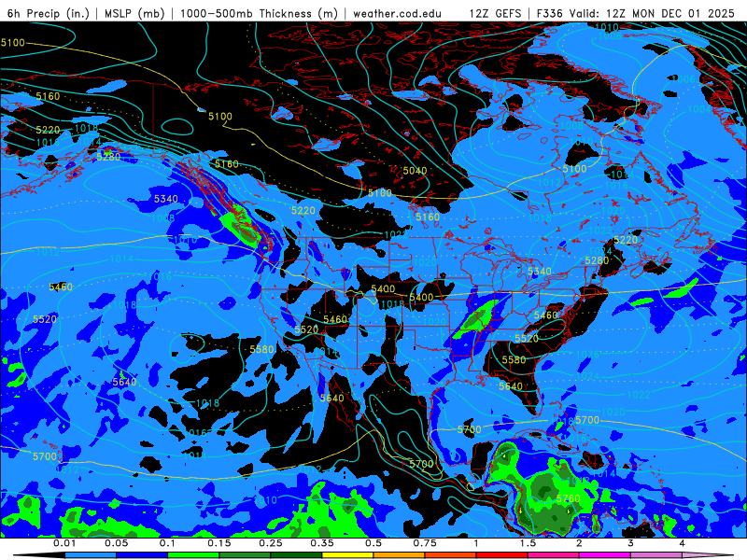Select the bright green 0.1 legend swatch
747x560 pixels.
[x=193, y=555]
